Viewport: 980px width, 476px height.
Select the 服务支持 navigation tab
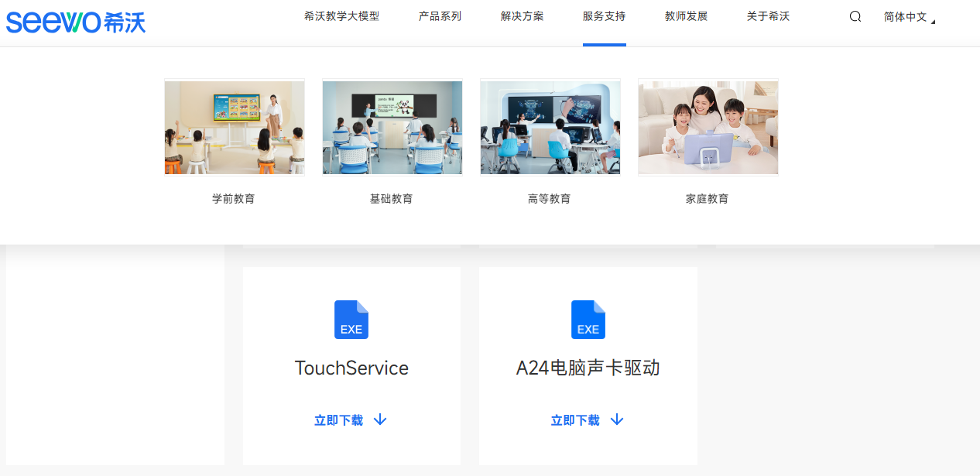coord(604,16)
